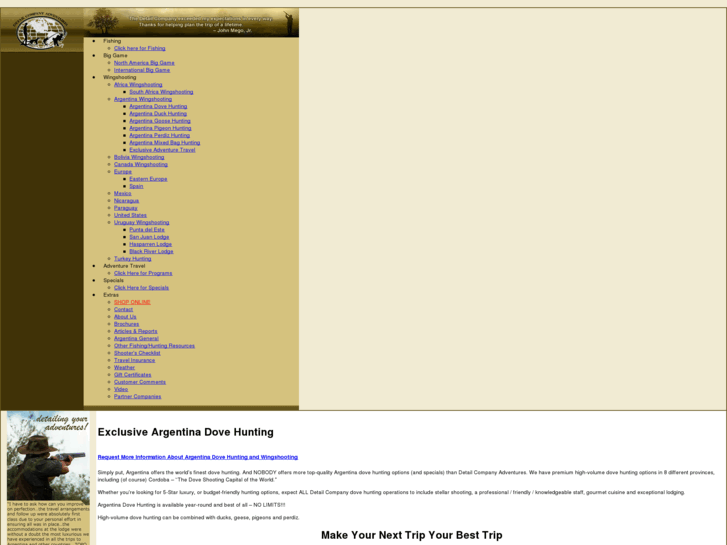Open the Weather link
This screenshot has width=727, height=545.
click(124, 367)
